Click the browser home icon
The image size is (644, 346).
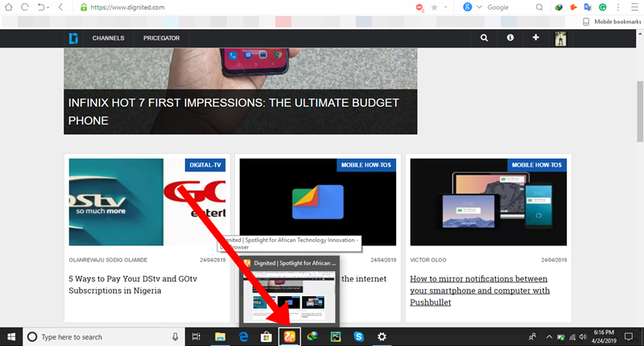[8, 7]
